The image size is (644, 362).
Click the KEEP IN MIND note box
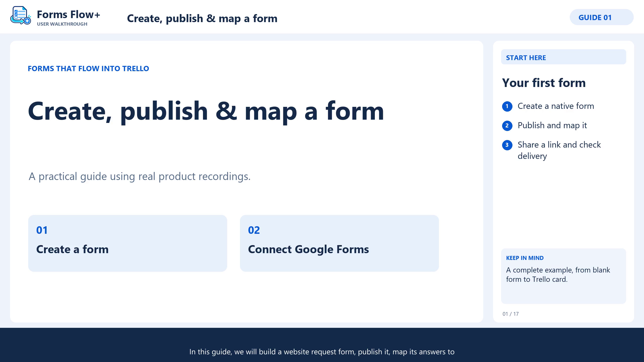[x=563, y=276]
